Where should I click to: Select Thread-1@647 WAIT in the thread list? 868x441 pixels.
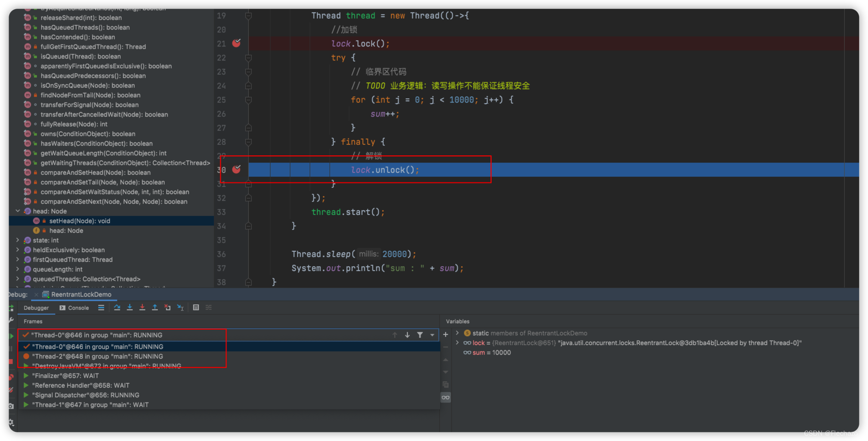pos(228,405)
